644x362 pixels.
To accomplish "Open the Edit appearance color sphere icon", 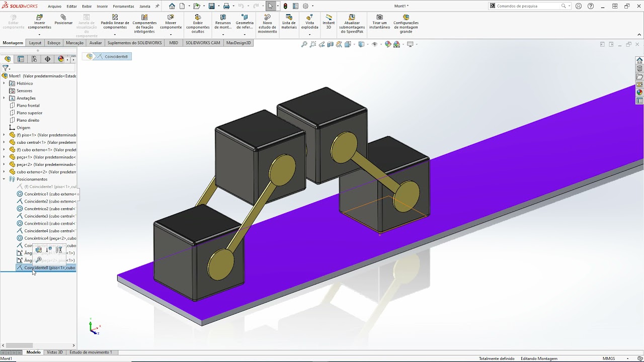I will 388,44.
